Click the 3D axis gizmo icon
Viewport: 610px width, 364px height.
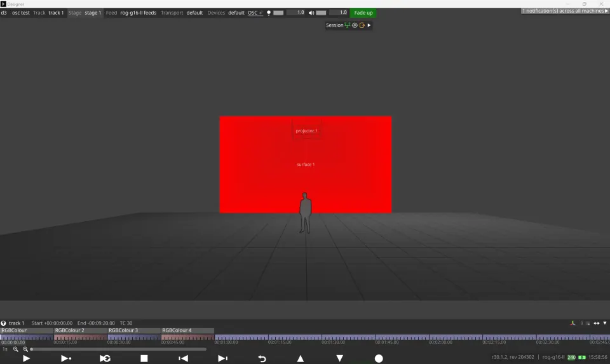[x=573, y=323]
